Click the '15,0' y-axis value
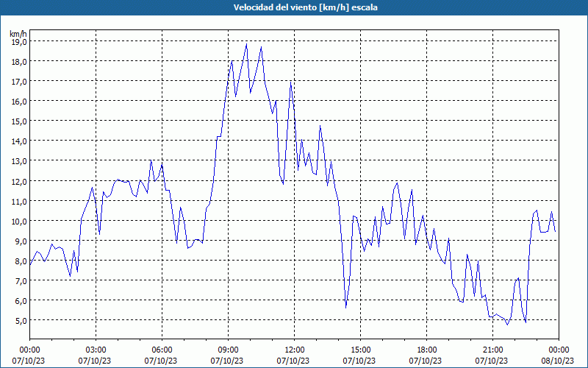This screenshot has height=368, width=588. 19,121
